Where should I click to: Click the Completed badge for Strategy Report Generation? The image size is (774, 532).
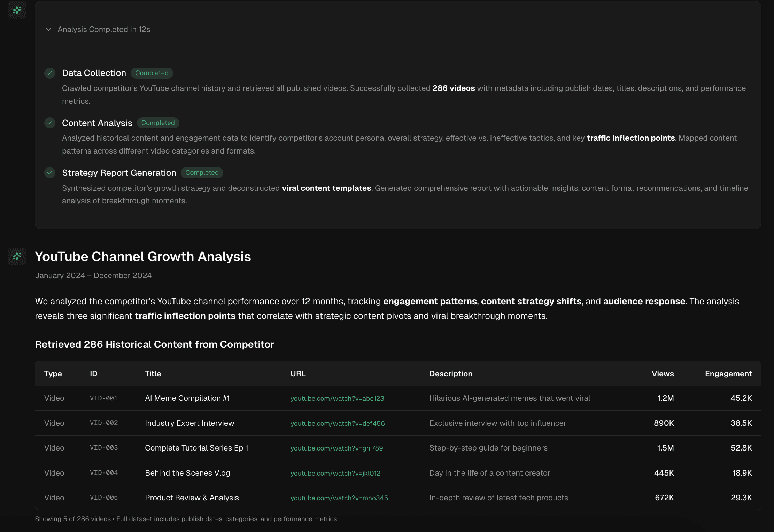point(202,172)
